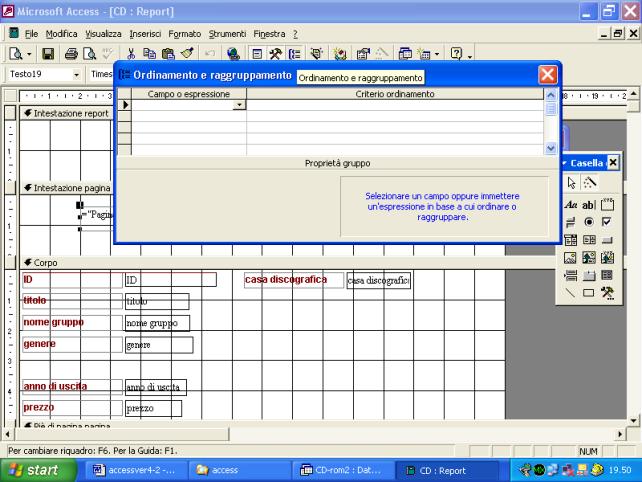Open the New Object dropdown arrow
This screenshot has height=482, width=642.
(x=437, y=54)
